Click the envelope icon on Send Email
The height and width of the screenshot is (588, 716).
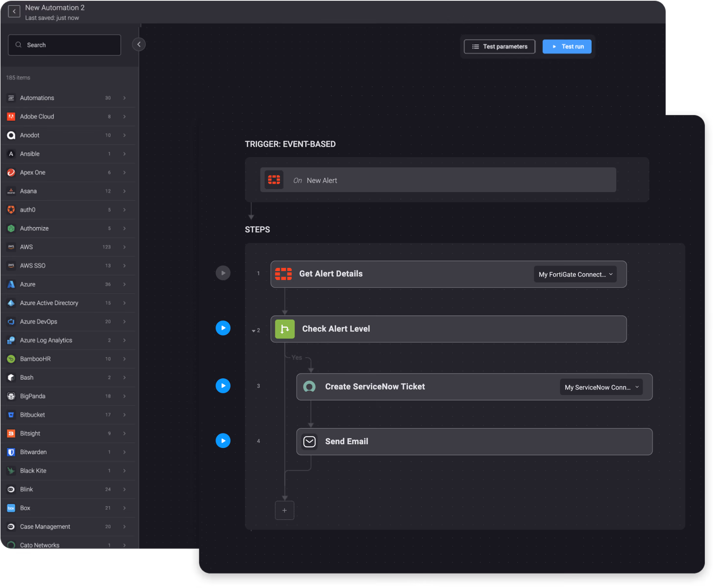tap(310, 442)
